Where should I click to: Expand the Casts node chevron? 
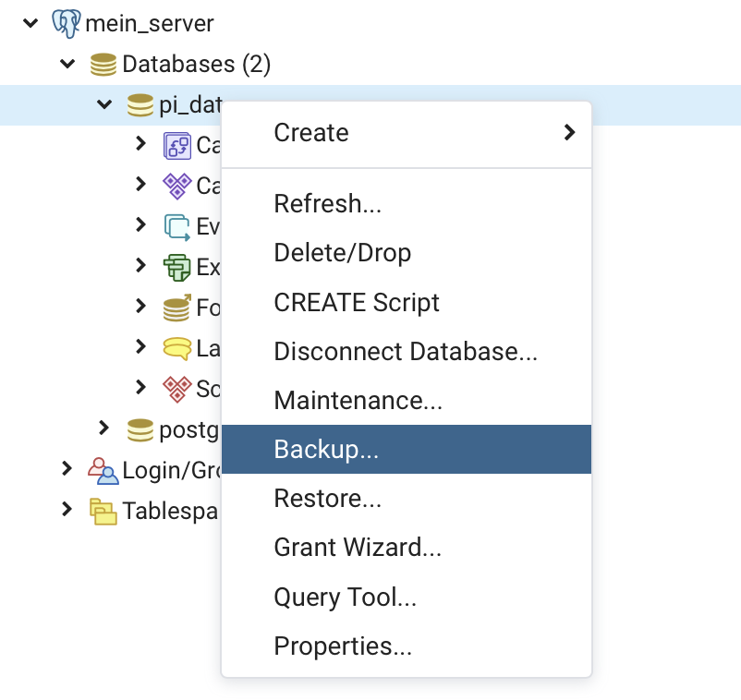point(140,143)
